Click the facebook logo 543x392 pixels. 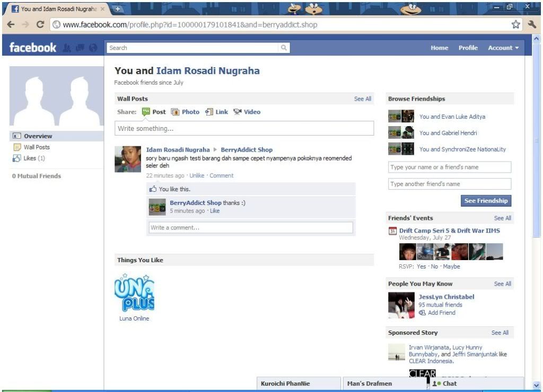coord(32,47)
